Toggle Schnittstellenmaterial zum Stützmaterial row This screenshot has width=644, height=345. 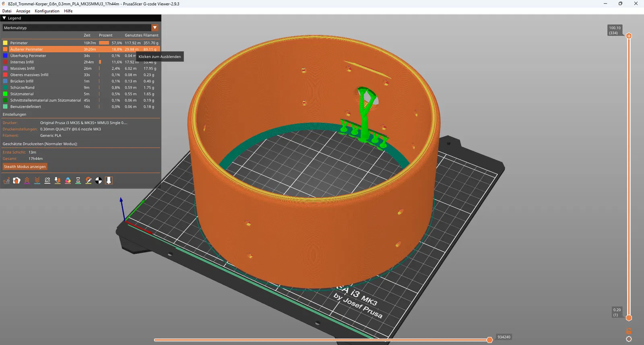pos(80,100)
